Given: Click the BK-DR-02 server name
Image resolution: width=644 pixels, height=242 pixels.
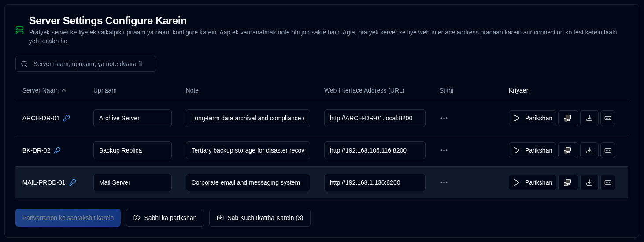Looking at the screenshot, I should [37, 150].
